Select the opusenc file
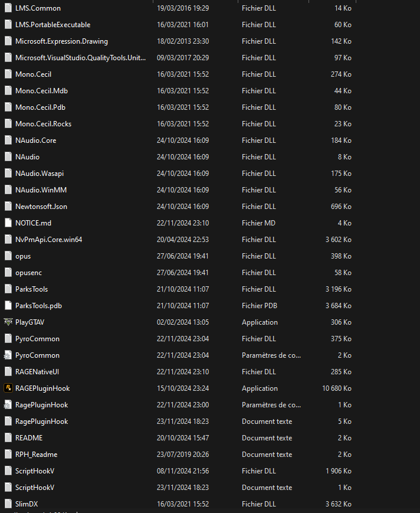The width and height of the screenshot is (420, 513). [x=28, y=273]
